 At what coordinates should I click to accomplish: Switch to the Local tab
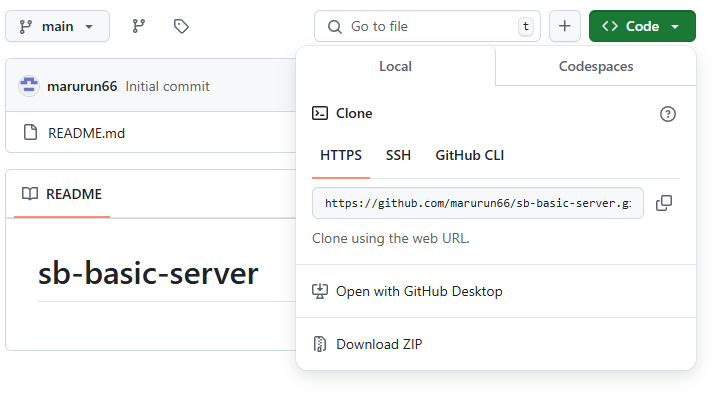click(395, 66)
